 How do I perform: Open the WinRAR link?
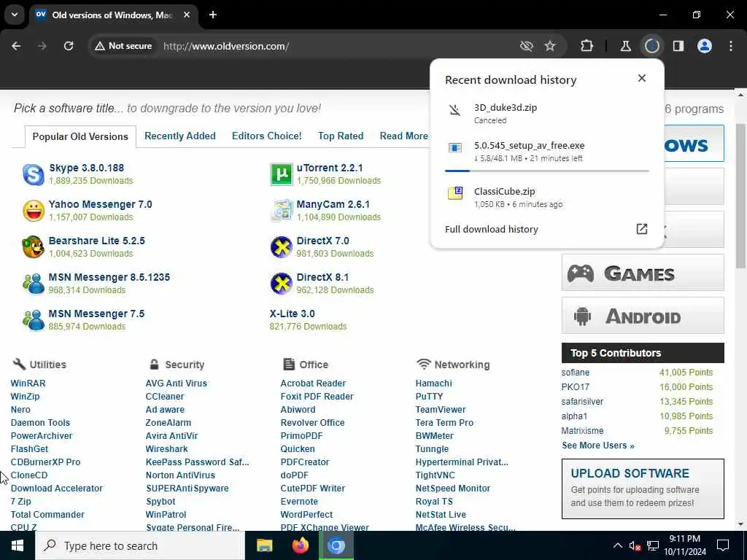tap(28, 384)
